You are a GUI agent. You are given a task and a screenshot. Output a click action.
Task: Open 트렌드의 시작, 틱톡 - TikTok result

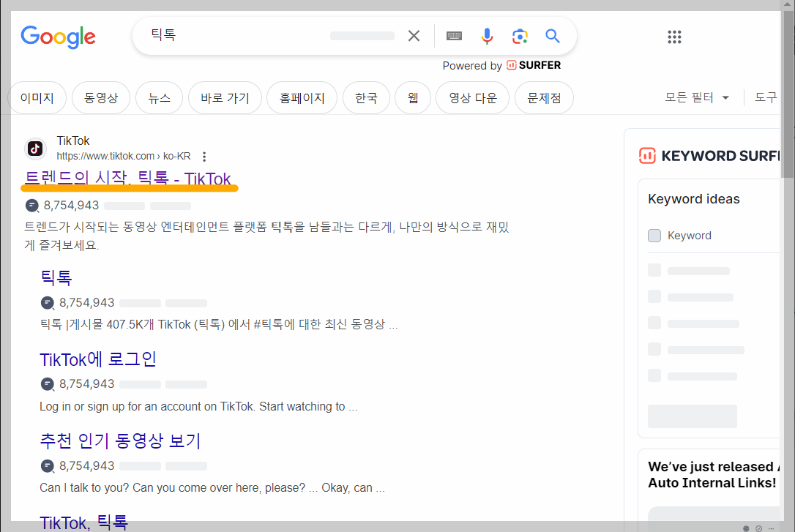tap(128, 179)
